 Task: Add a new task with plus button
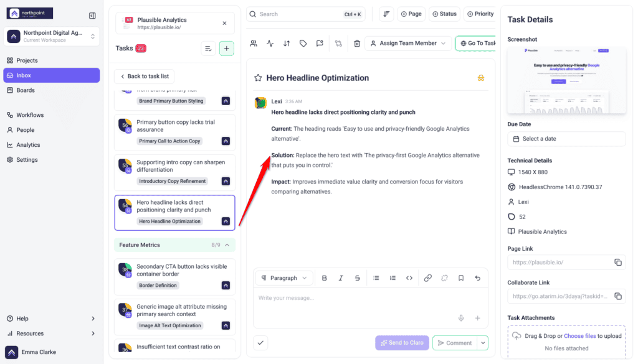(x=227, y=49)
